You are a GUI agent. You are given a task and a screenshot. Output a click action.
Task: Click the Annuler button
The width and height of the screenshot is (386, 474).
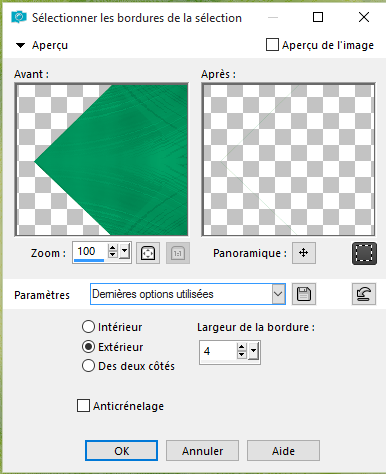coord(202,451)
